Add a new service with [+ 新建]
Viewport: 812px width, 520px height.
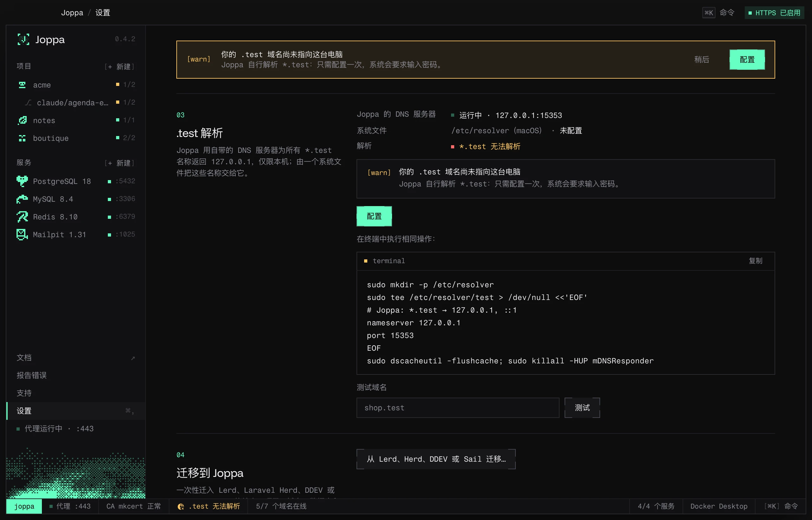click(x=119, y=163)
